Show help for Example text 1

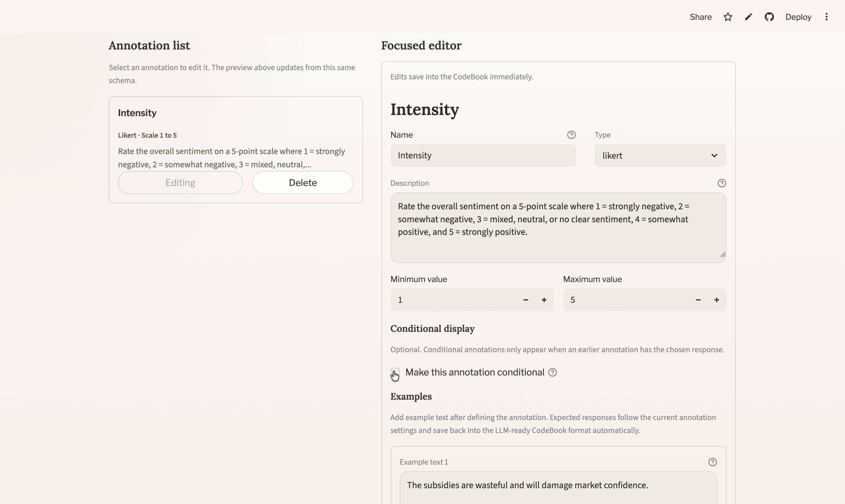[x=712, y=462]
